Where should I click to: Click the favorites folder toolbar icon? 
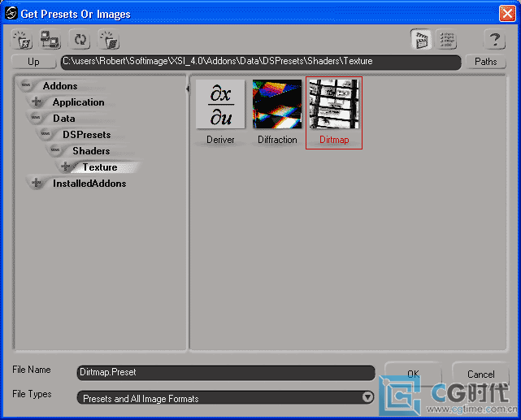(109, 40)
